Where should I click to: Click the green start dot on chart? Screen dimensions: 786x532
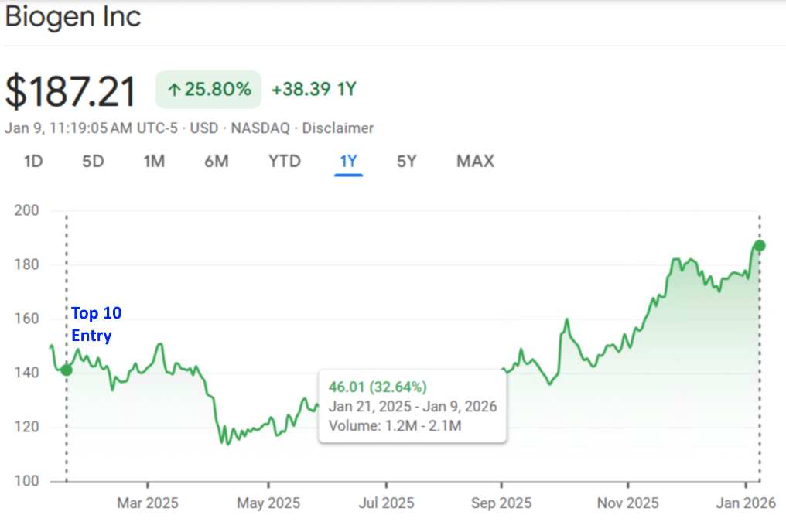click(67, 370)
